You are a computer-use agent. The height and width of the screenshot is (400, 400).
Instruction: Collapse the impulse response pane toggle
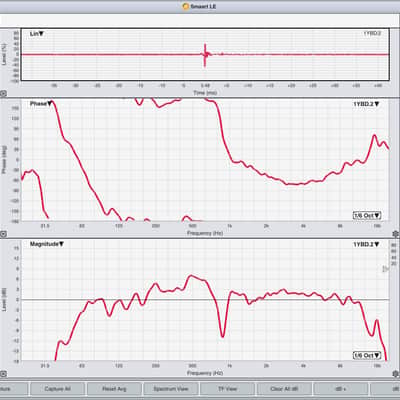coord(3,94)
